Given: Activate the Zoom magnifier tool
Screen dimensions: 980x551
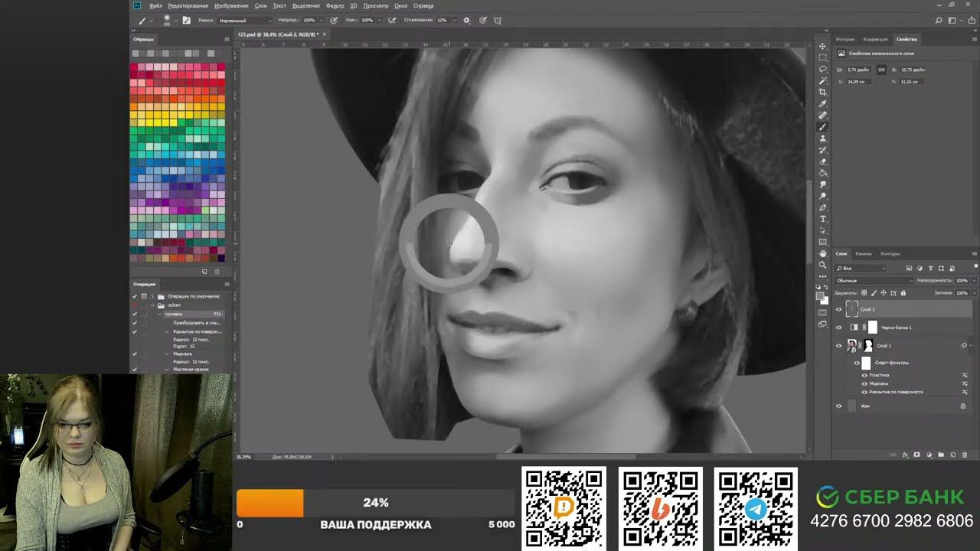Looking at the screenshot, I should pyautogui.click(x=823, y=265).
